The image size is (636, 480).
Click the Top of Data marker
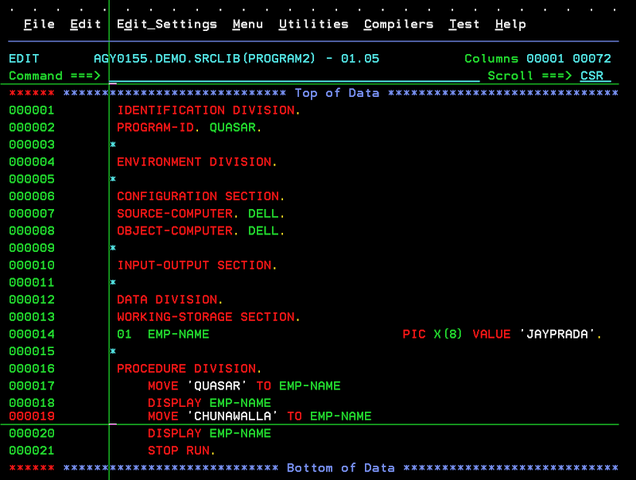pyautogui.click(x=337, y=93)
